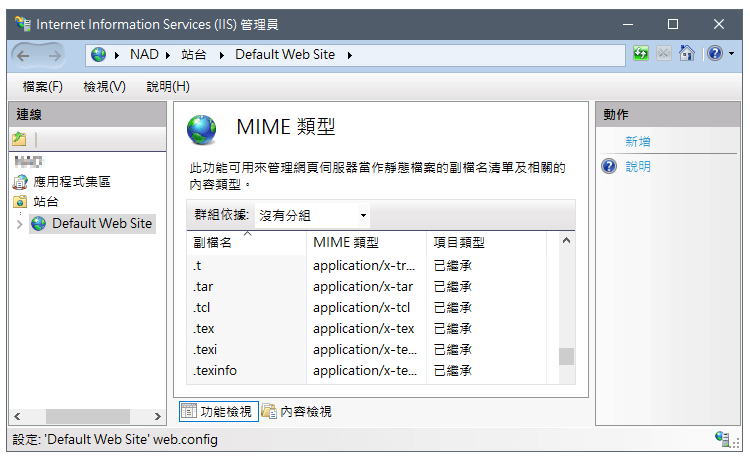Click the refresh page icon

[x=641, y=53]
